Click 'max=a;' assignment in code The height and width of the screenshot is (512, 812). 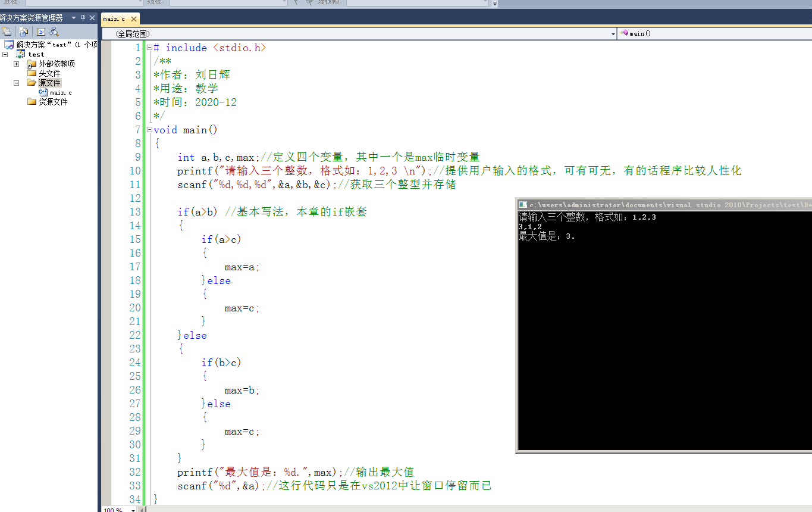pos(243,267)
